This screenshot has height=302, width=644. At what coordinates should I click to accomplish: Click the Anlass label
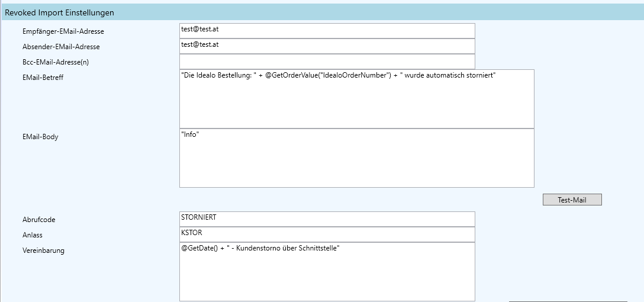33,235
